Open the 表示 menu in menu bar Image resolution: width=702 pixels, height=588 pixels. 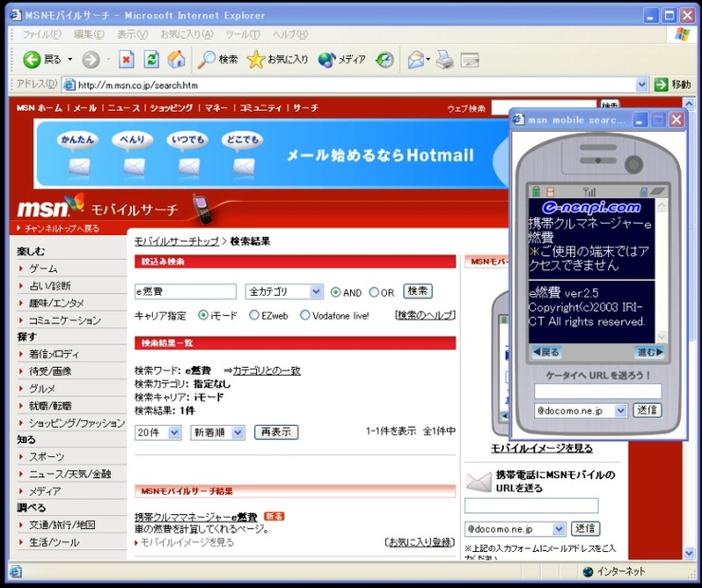[x=133, y=34]
